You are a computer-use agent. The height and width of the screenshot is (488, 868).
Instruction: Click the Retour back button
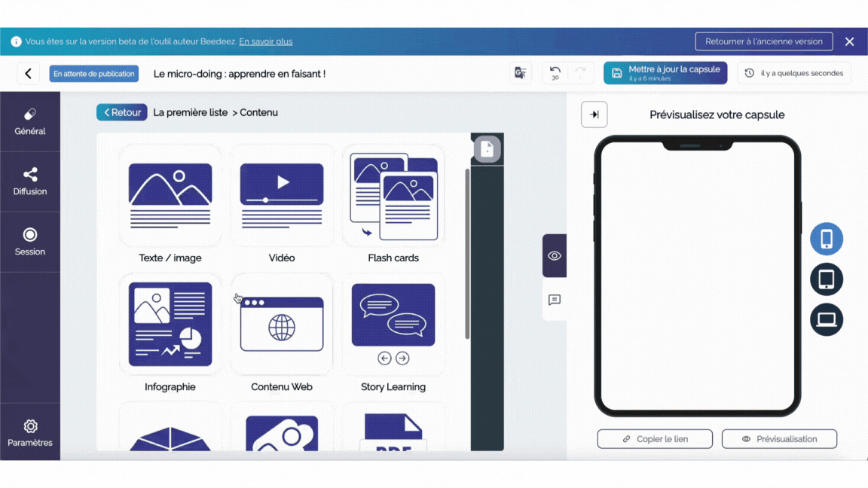click(x=122, y=112)
